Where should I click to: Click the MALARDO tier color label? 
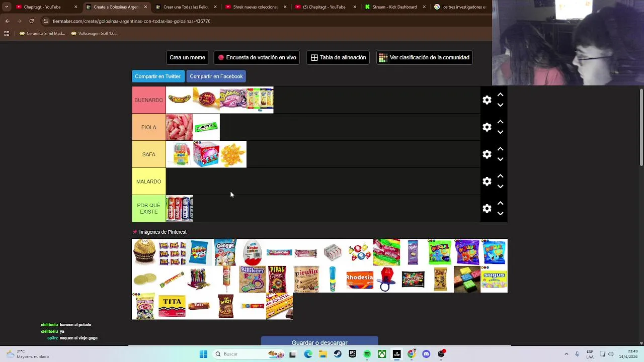tap(148, 182)
